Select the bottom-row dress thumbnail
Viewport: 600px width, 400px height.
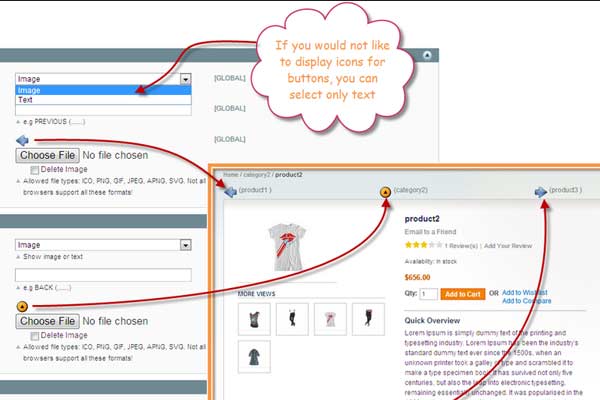point(254,357)
